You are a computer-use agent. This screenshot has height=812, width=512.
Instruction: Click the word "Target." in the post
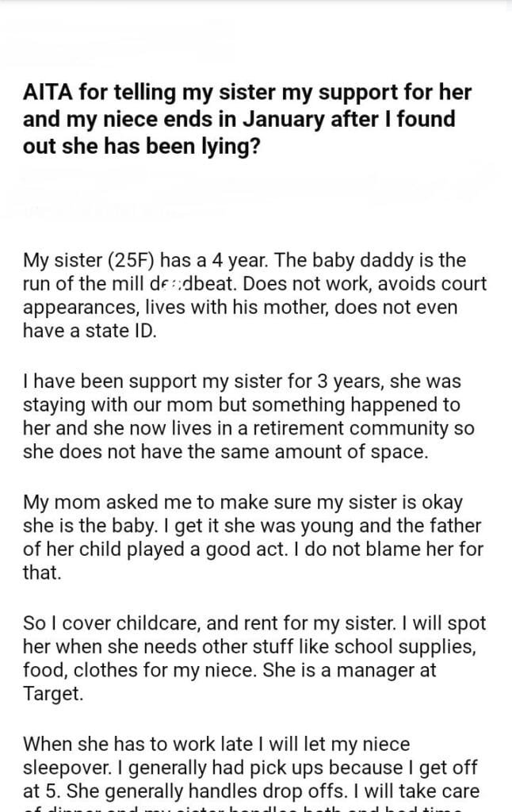(x=52, y=695)
